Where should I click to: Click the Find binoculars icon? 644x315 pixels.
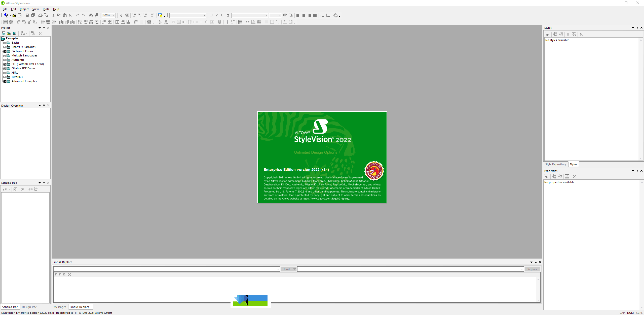(91, 15)
